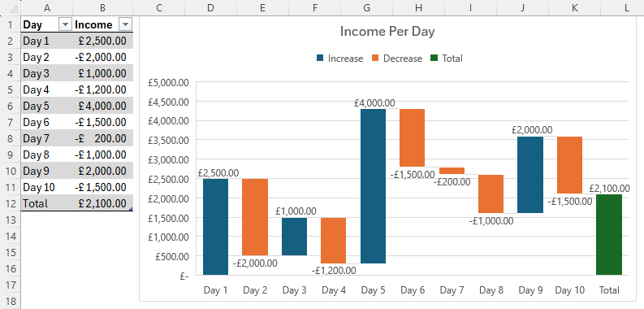Screen dimensions: 644x309
Task: Click the tall blue Day 5 bar
Action: pos(373,186)
